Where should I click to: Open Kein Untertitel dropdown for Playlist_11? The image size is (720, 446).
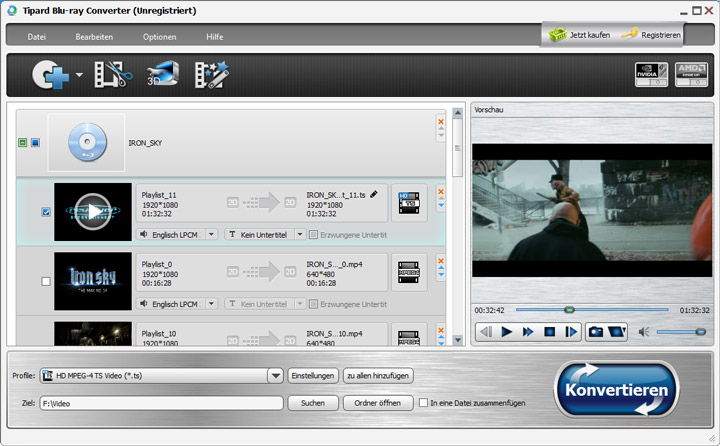pyautogui.click(x=300, y=234)
